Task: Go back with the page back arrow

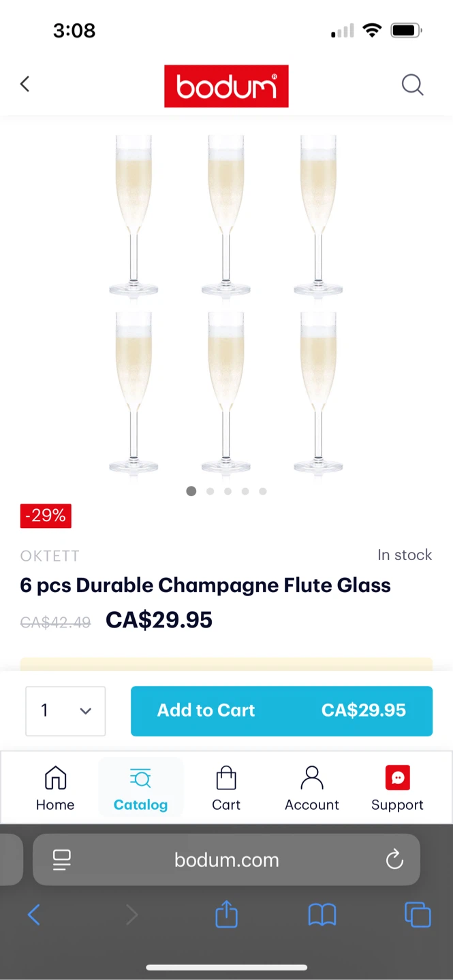Action: point(25,84)
